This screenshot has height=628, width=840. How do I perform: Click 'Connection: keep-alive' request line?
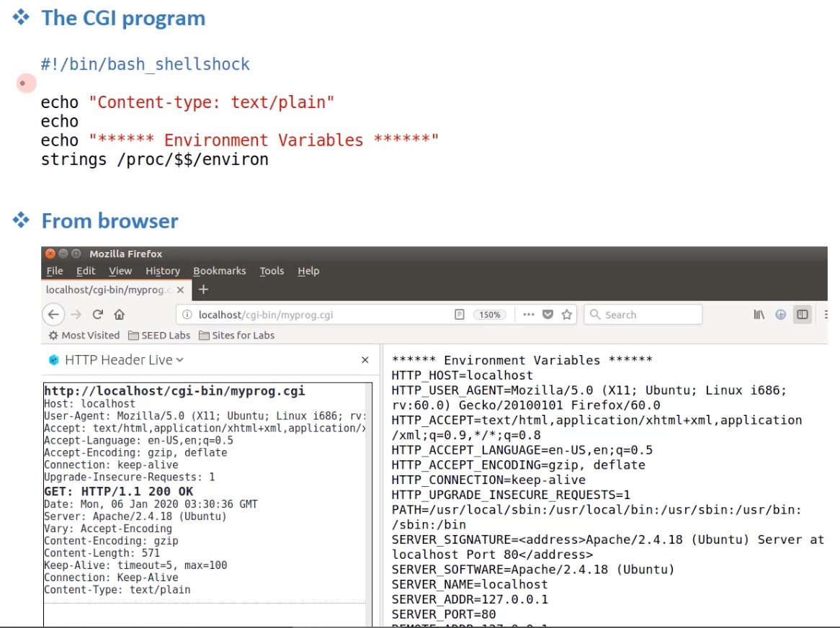112,465
